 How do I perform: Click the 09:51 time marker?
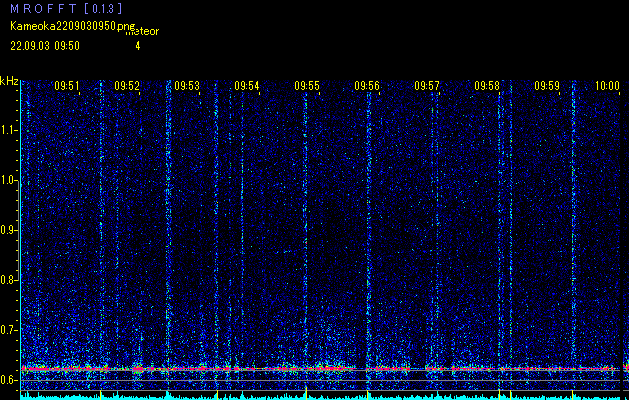tap(67, 86)
